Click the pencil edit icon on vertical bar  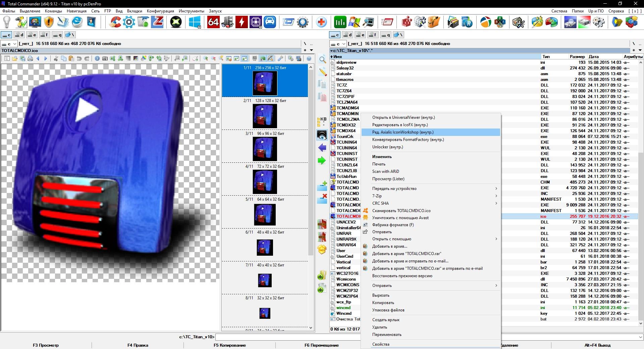pyautogui.click(x=322, y=72)
